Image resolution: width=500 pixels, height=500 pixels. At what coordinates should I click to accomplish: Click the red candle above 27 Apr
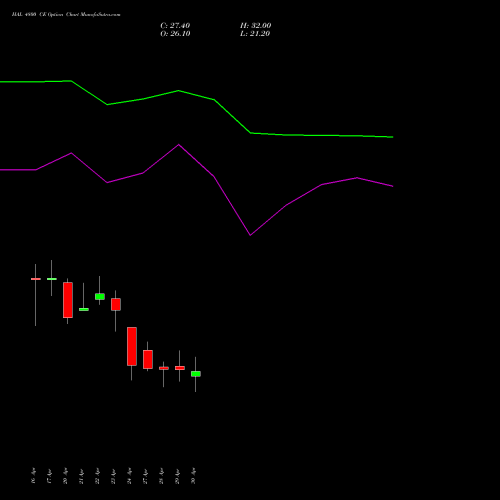[x=148, y=359]
